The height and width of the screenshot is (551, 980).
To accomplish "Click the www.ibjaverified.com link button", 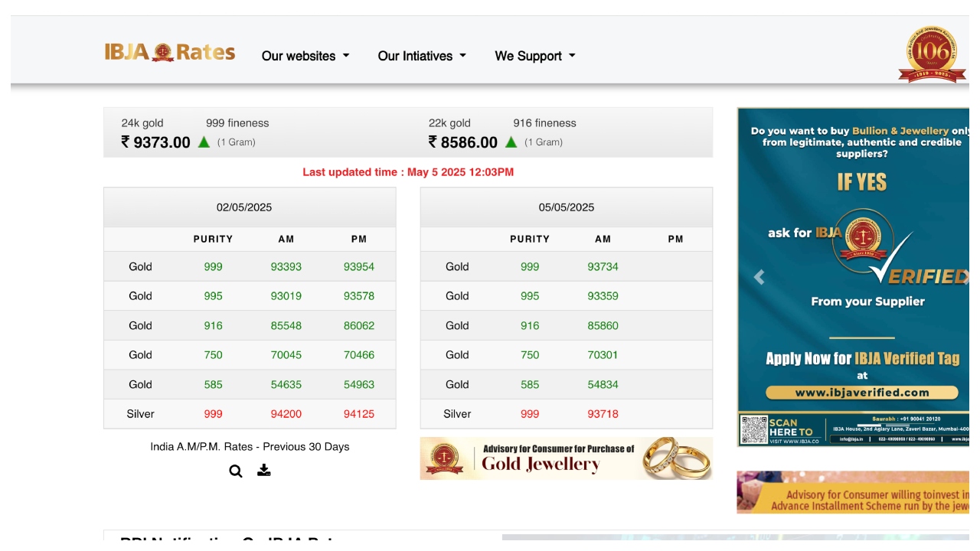I will [861, 393].
